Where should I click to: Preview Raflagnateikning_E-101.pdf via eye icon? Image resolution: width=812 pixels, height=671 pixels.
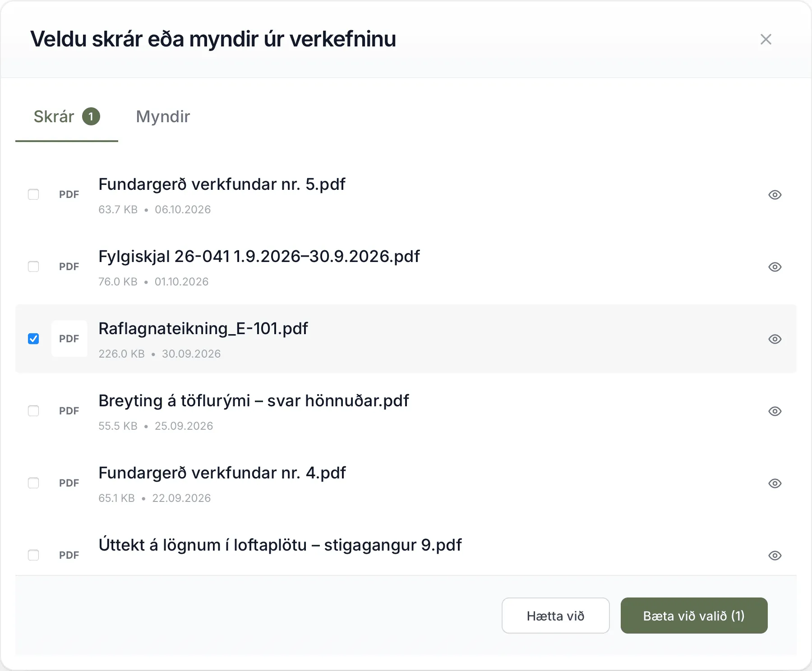[775, 339]
